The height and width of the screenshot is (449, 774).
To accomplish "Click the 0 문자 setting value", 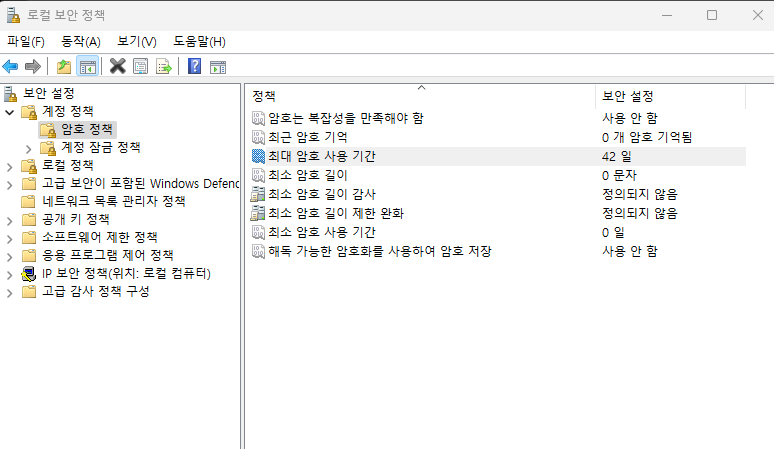I will [619, 175].
